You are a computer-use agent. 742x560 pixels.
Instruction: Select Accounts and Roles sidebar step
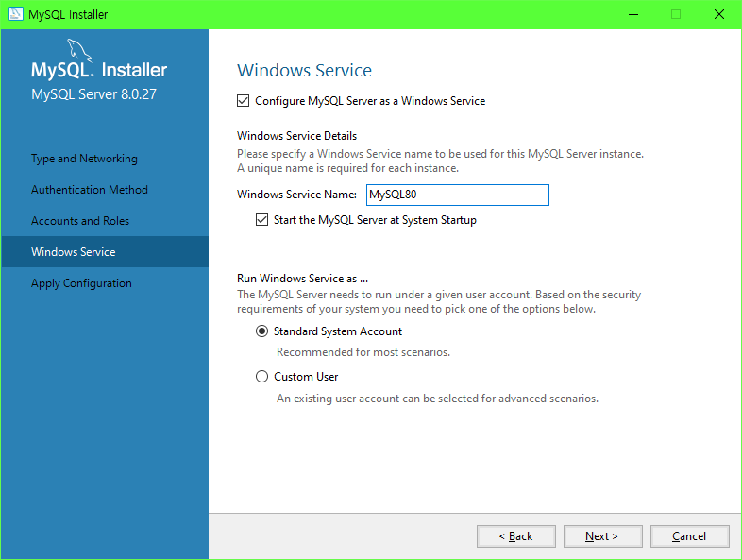(80, 221)
